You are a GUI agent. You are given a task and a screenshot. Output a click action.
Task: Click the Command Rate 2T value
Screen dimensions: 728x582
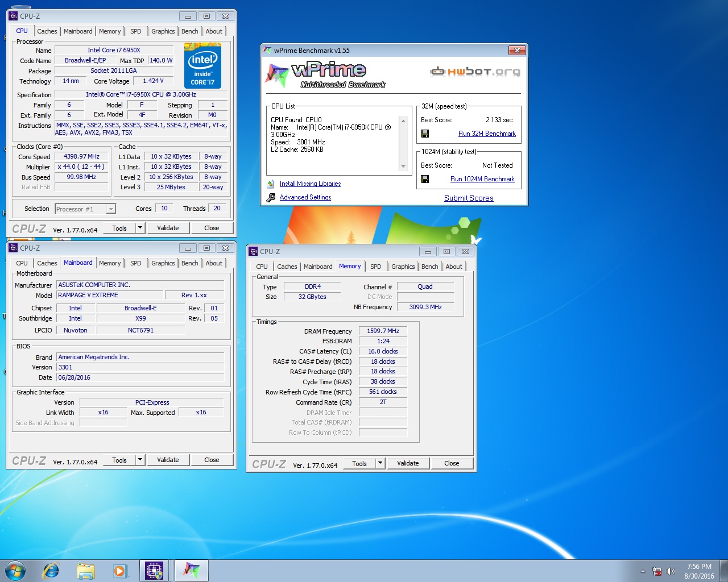[x=383, y=402]
